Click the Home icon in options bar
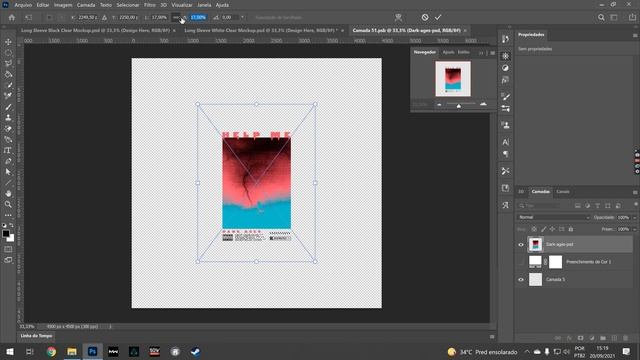The height and width of the screenshot is (360, 640). pyautogui.click(x=11, y=18)
